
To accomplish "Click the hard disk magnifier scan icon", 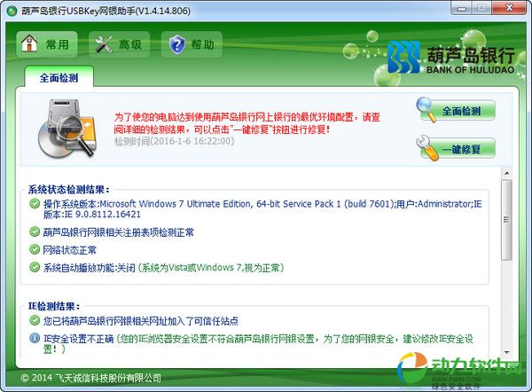I will [x=63, y=129].
